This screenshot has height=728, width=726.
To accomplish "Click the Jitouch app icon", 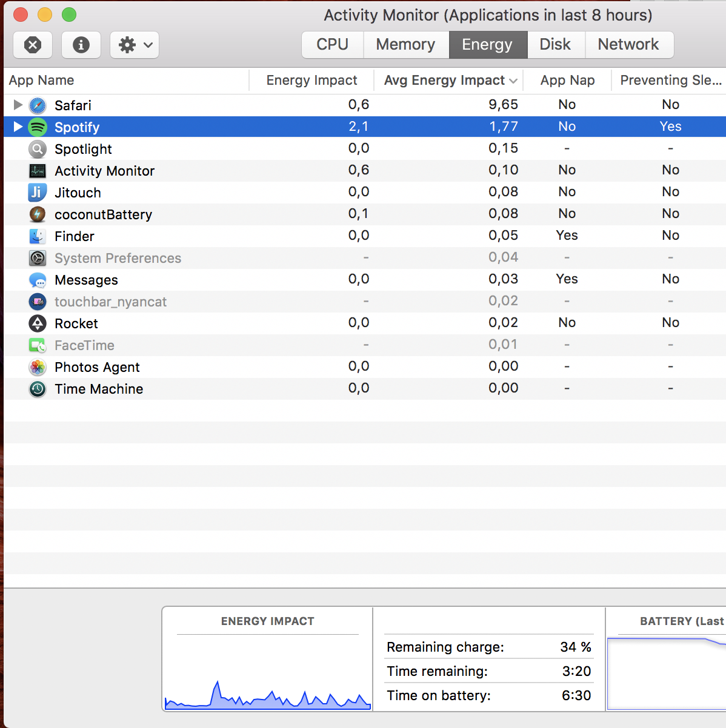I will tap(38, 193).
